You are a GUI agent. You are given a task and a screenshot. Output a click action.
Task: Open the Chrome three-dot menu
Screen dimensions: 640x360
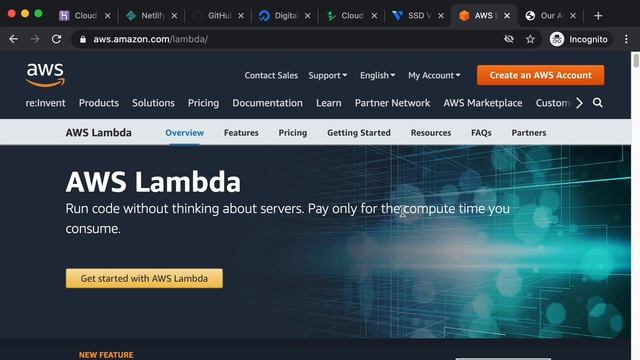click(626, 39)
